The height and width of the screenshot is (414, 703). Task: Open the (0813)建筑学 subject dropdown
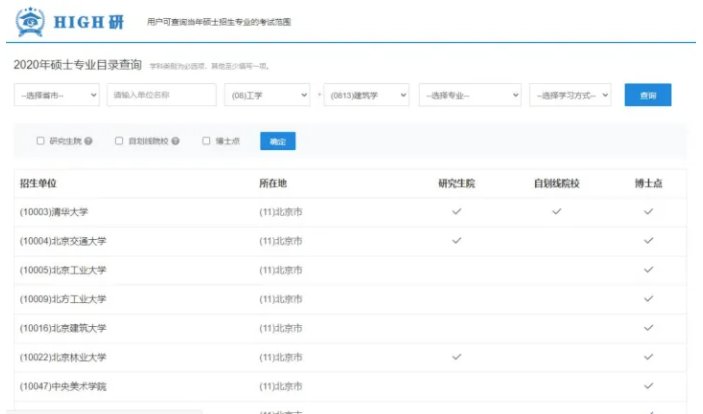(366, 95)
